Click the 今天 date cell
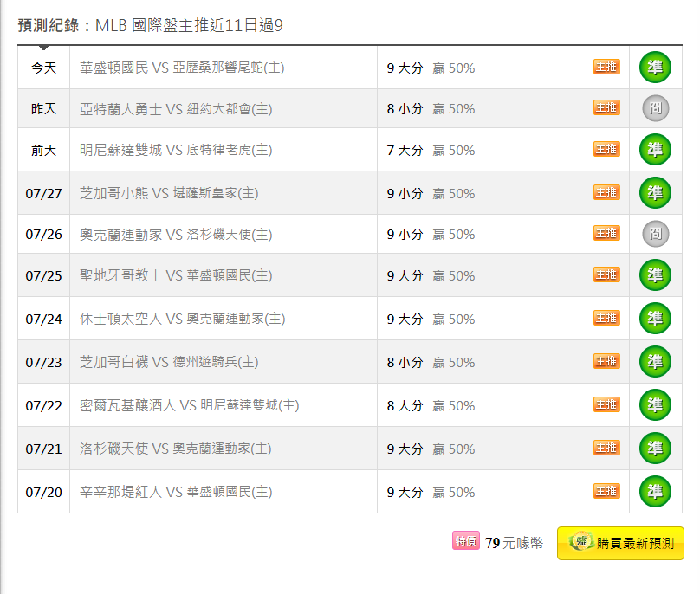Image resolution: width=700 pixels, height=594 pixels. pos(43,68)
